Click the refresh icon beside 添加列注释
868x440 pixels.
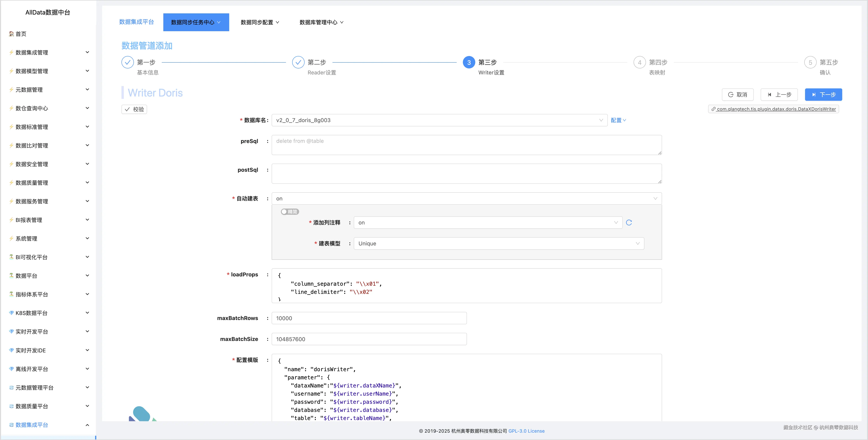629,223
